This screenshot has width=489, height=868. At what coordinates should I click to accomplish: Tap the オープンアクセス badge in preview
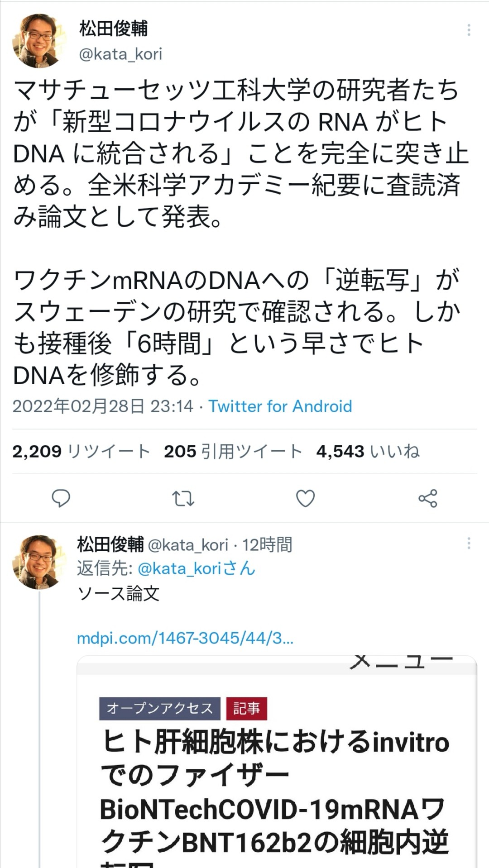pos(159,708)
